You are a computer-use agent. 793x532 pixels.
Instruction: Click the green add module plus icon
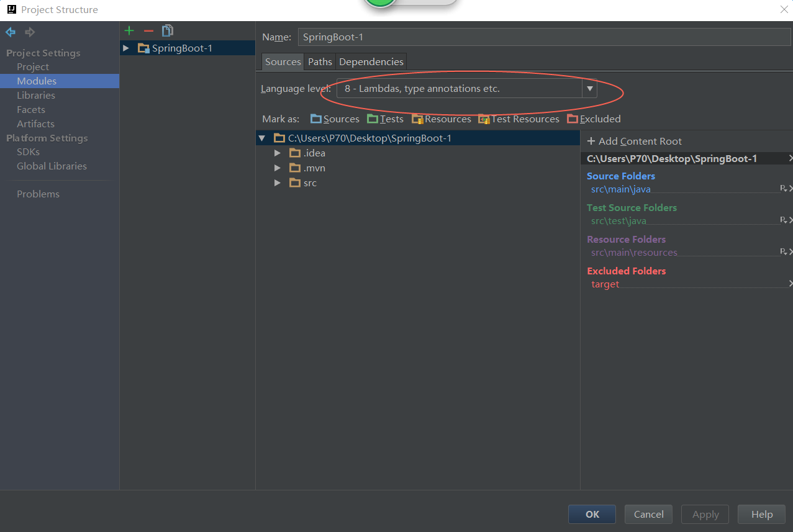click(x=129, y=30)
